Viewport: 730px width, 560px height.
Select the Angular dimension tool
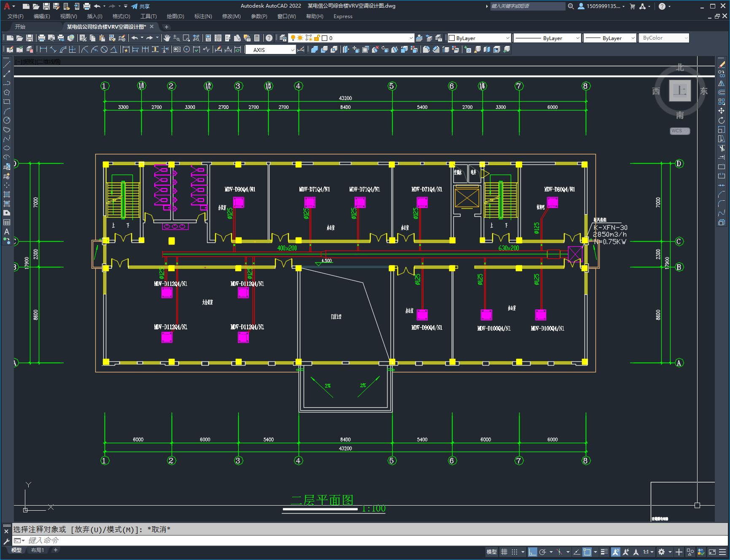coord(113,49)
